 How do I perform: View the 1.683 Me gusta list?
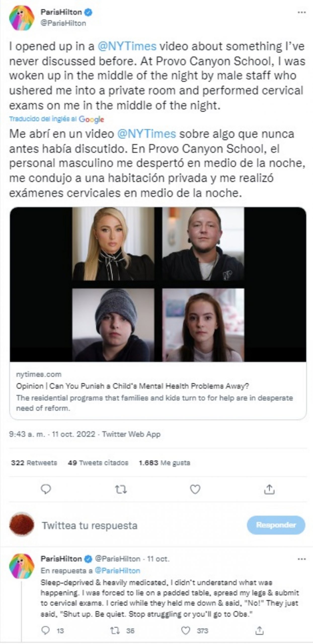coord(164,463)
